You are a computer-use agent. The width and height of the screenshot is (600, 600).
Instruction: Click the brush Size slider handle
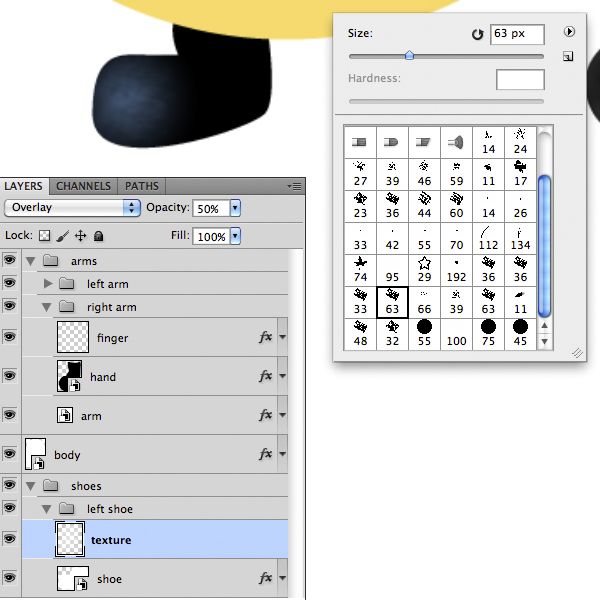tap(409, 56)
